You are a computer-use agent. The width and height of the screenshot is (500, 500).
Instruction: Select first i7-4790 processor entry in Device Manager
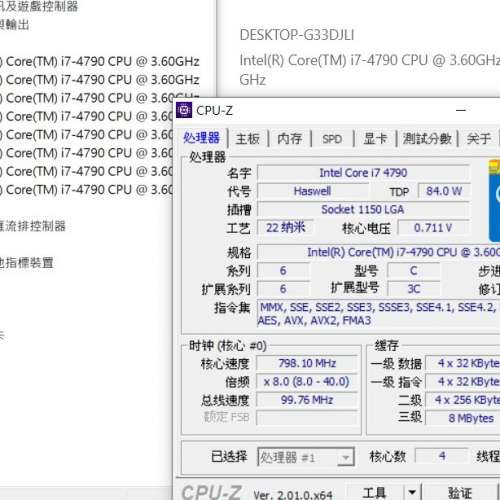(99, 61)
